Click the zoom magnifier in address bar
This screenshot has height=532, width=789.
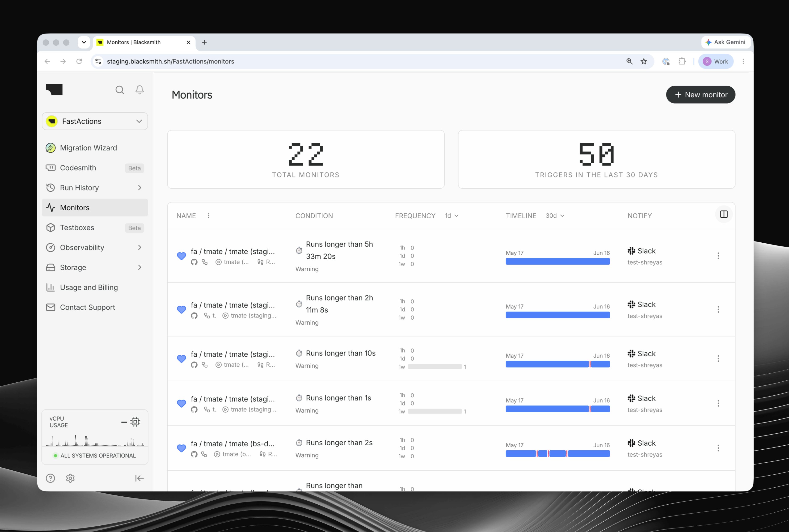(629, 61)
